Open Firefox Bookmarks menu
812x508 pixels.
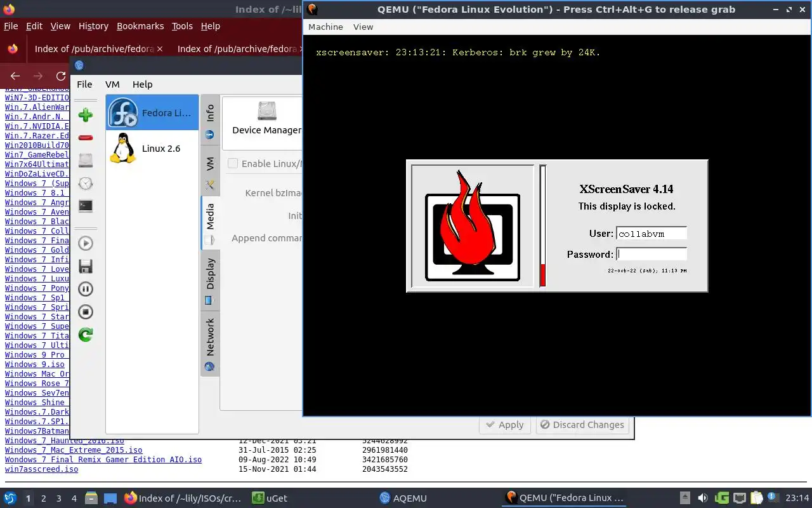coord(140,26)
